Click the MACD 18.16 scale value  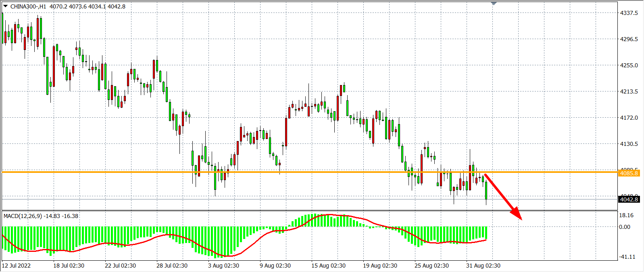pos(626,215)
